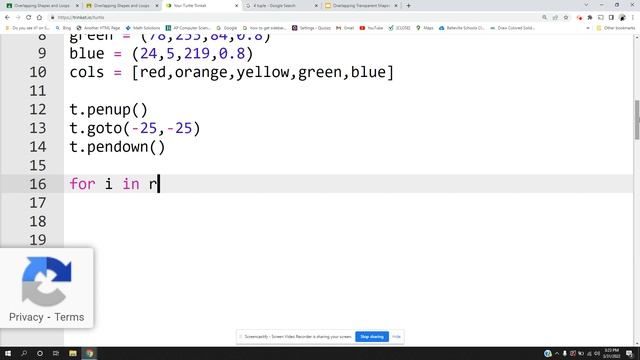Image resolution: width=640 pixels, height=360 pixels.
Task: Open Task View on the taskbar
Action: coord(56,353)
